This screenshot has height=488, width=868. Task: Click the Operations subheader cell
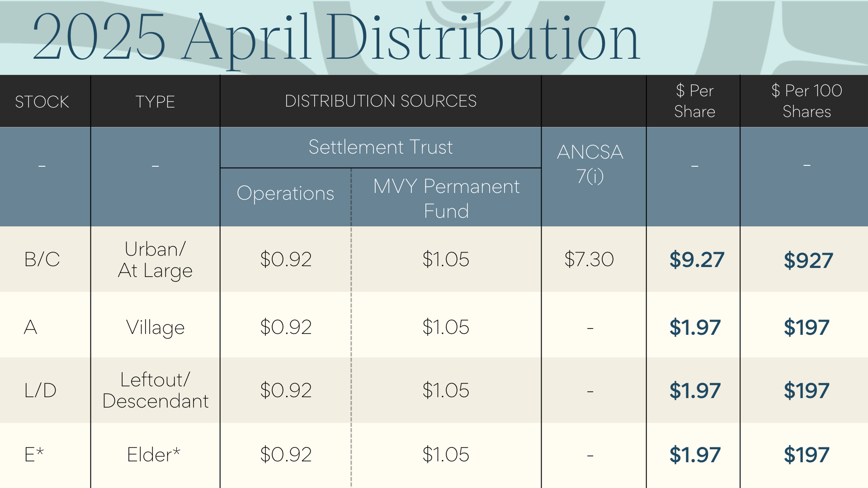(285, 193)
